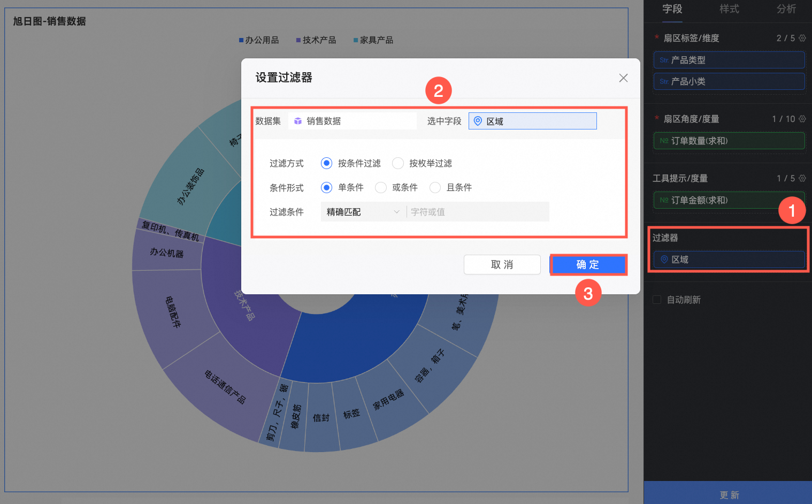Click the 字符或值 filter value input
The width and height of the screenshot is (812, 504).
pos(478,212)
